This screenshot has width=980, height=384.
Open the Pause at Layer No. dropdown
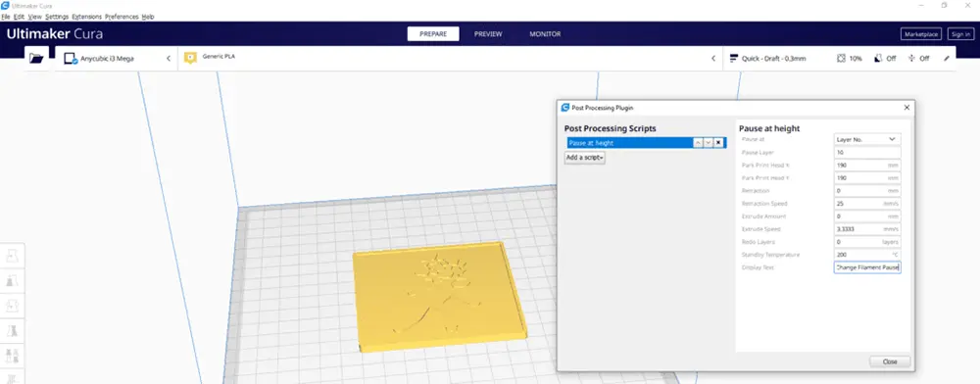click(x=867, y=139)
